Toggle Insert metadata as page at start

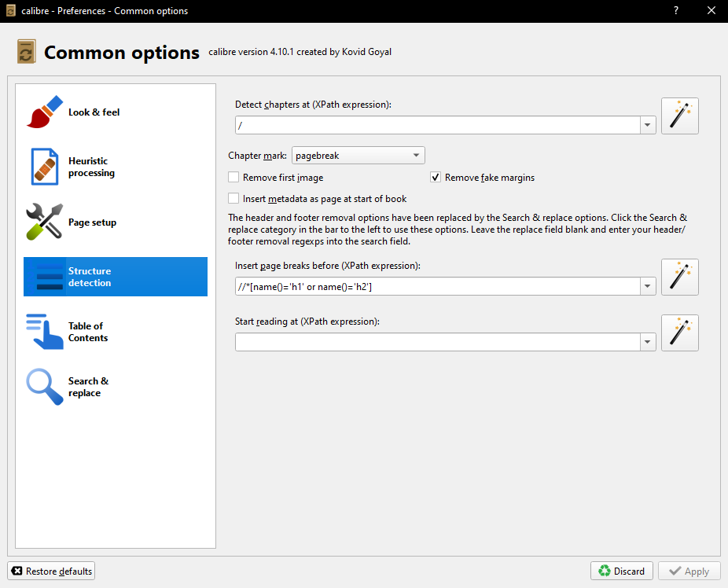[233, 199]
